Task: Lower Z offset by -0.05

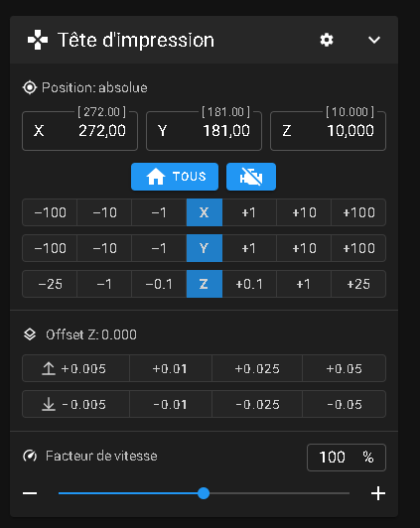Action: [x=345, y=404]
